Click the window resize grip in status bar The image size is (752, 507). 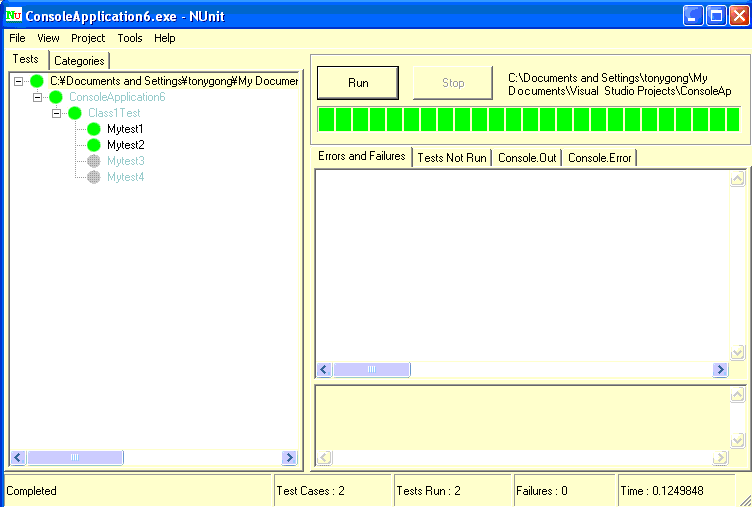744,499
